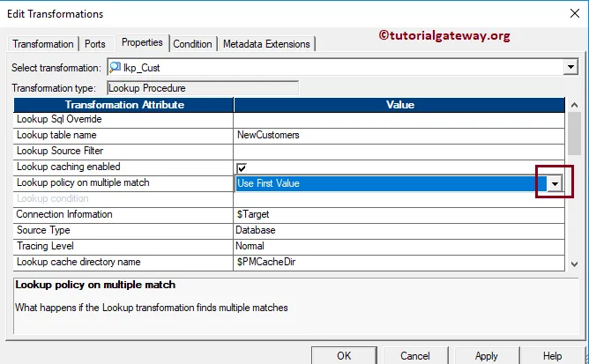Click the lkp_Cust lookup transformation icon

click(x=115, y=67)
